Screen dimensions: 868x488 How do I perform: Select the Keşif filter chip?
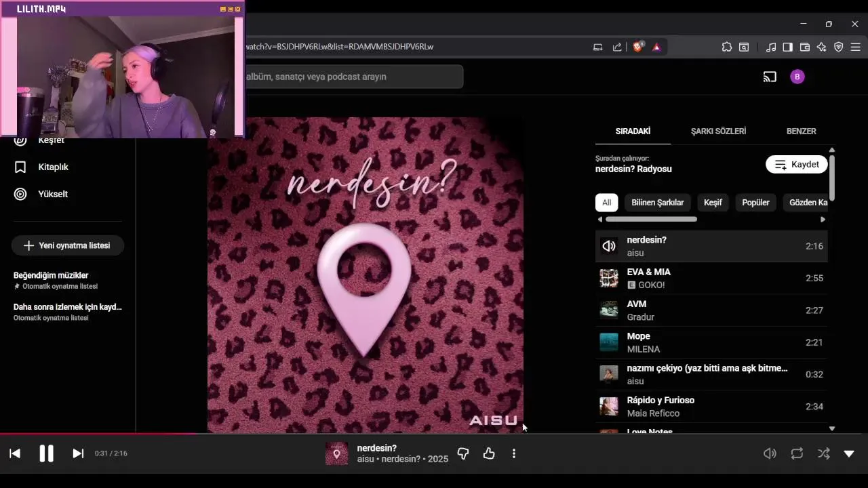pos(713,203)
